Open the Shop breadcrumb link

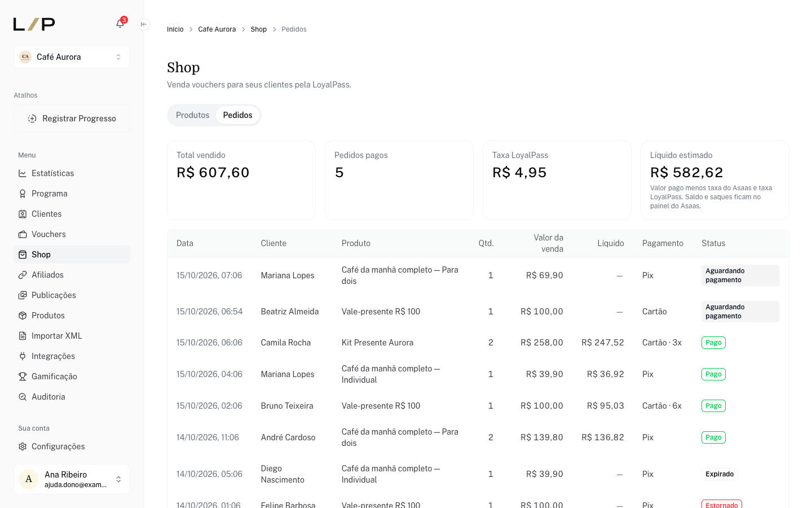pyautogui.click(x=259, y=29)
